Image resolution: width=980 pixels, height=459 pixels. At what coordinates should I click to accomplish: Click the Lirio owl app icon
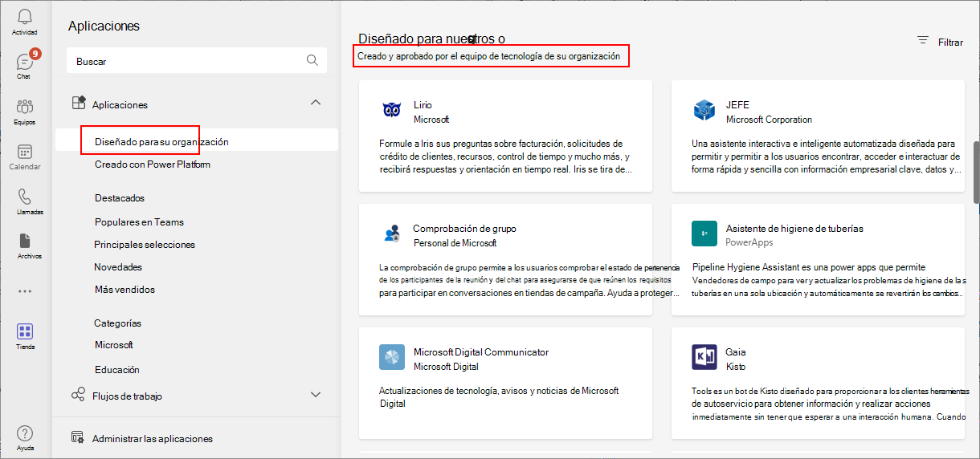coord(391,111)
